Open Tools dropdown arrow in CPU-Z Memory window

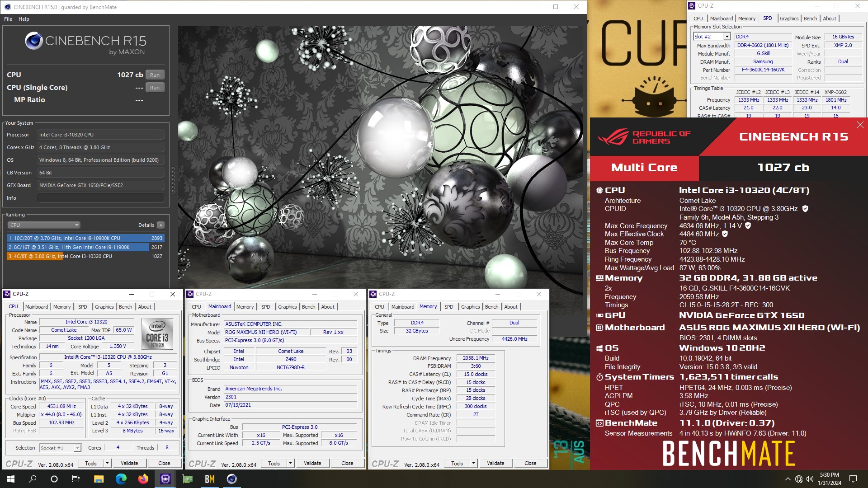(x=473, y=463)
